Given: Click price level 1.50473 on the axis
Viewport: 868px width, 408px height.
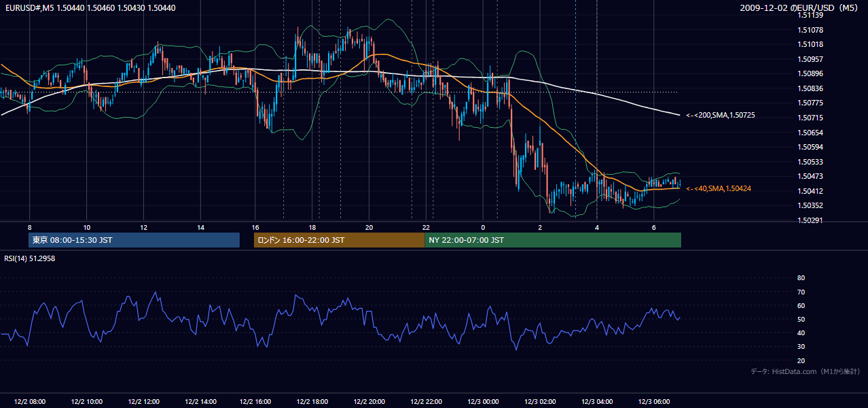Looking at the screenshot, I should click(811, 176).
